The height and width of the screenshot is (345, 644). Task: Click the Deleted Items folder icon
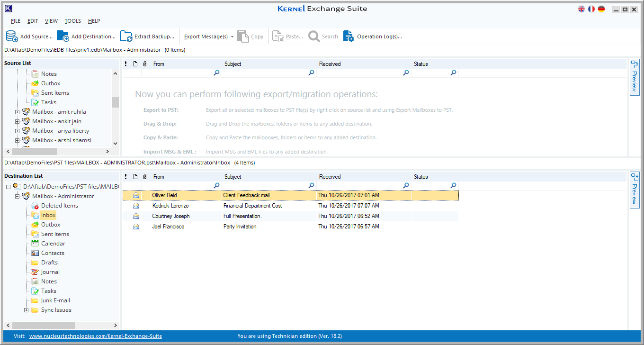click(35, 206)
